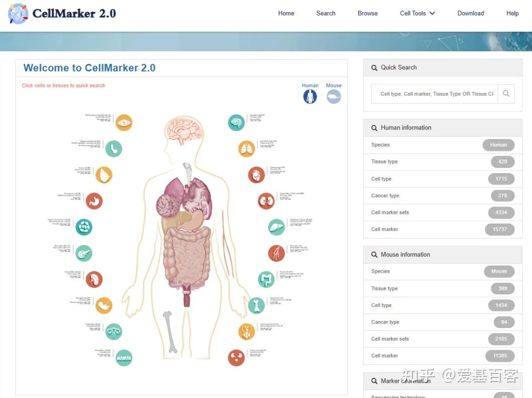The image size is (532, 398).
Task: Click the 2185 mouse cell marker sets badge
Action: click(x=501, y=339)
